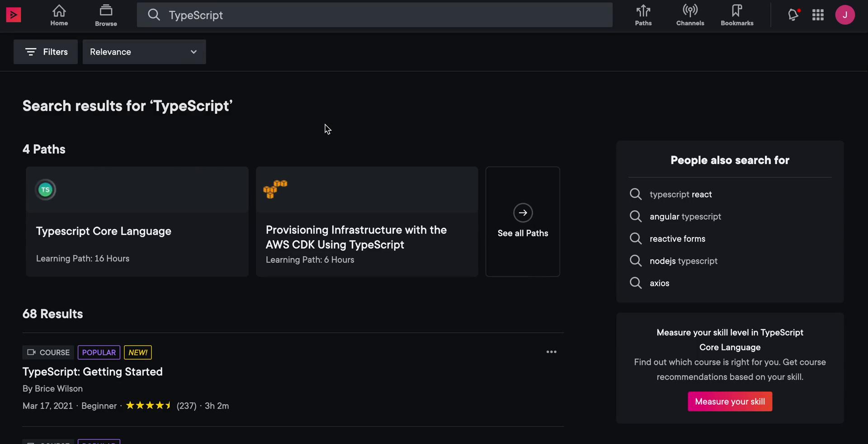868x444 pixels.
Task: Expand the Relevance sort dropdown
Action: click(x=144, y=52)
